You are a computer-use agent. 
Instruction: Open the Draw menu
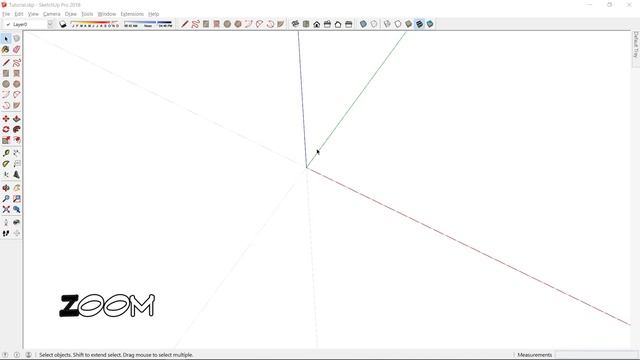[x=71, y=14]
